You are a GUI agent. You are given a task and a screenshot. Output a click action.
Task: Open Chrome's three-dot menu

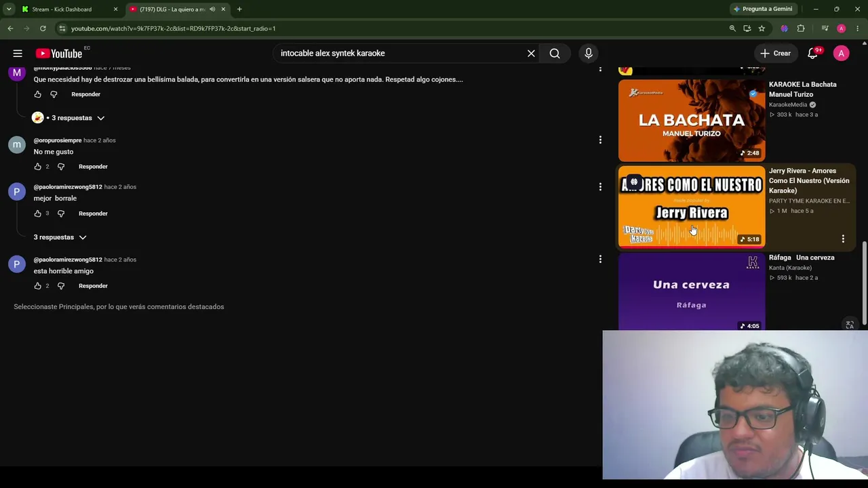(x=858, y=28)
